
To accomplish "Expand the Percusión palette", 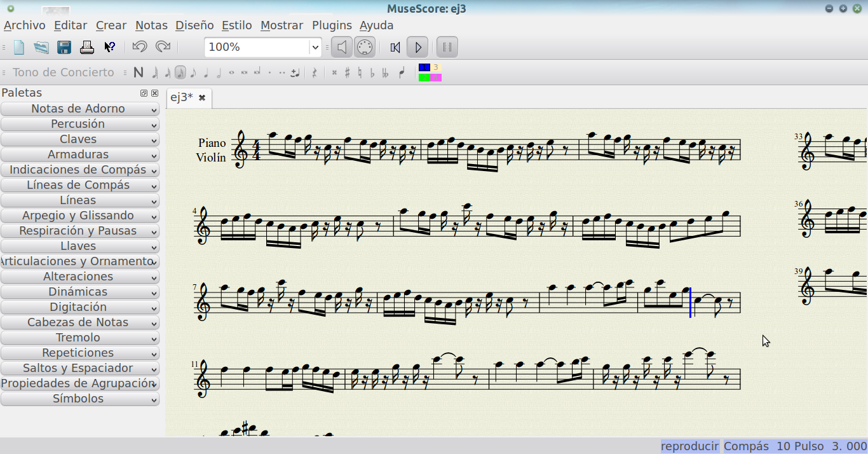I will coord(79,124).
